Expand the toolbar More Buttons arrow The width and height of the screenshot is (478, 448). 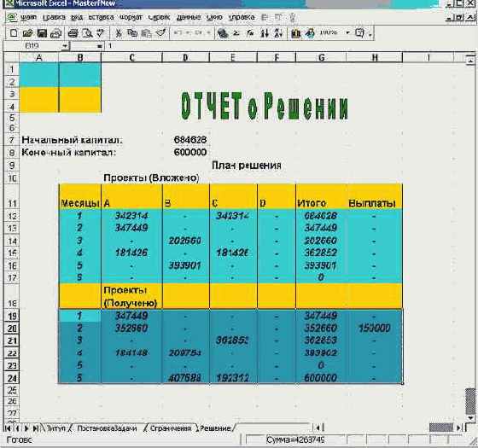(x=370, y=34)
